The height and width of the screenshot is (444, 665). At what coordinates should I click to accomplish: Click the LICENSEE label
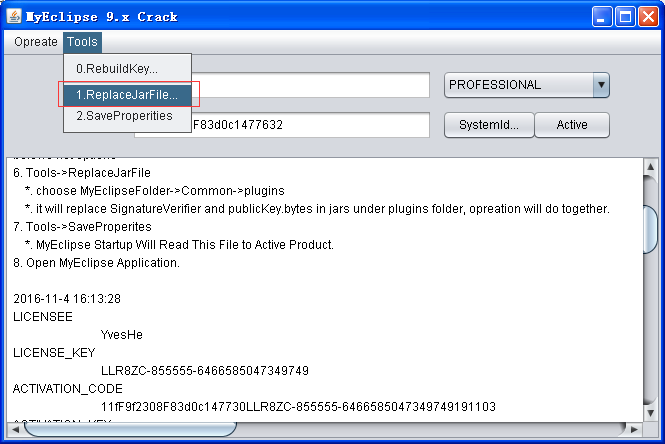coord(43,317)
